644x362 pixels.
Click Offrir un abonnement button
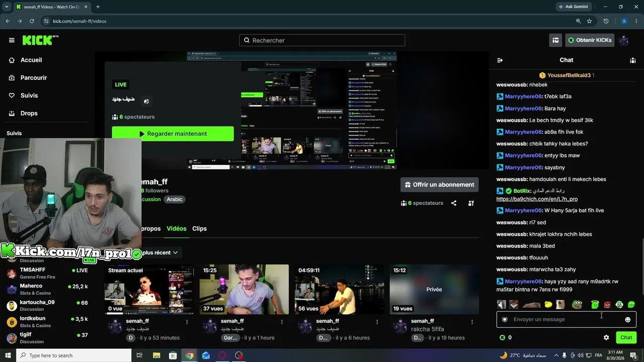coord(439,185)
